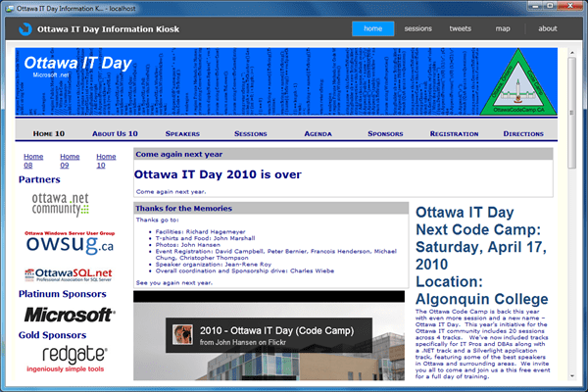Image resolution: width=588 pixels, height=392 pixels.
Task: Open the tweets tab
Action: [461, 28]
